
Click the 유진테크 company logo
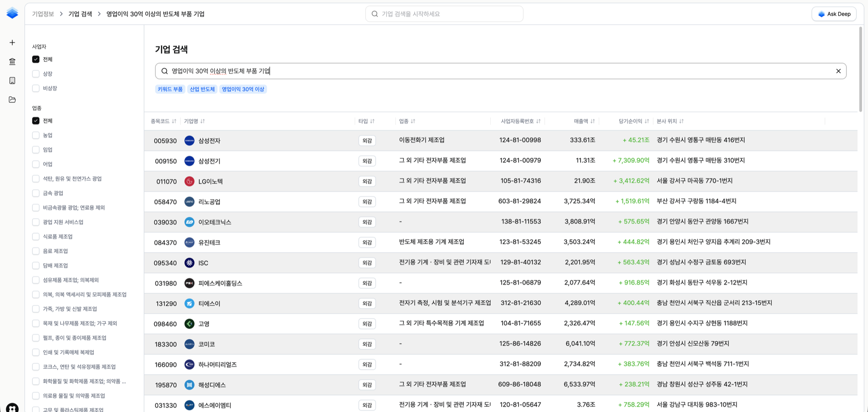pos(189,242)
